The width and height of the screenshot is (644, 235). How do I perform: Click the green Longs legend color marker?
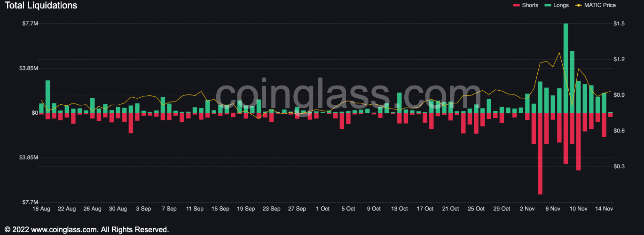tap(548, 5)
